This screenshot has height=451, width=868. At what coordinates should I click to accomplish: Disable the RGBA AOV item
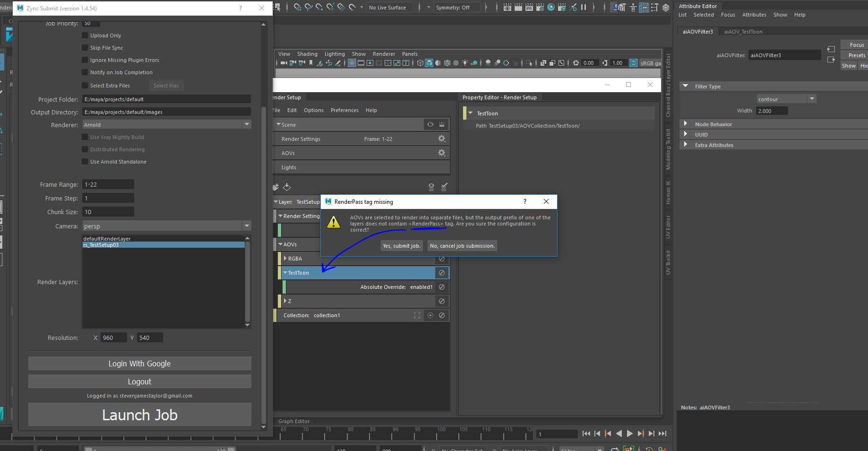point(441,259)
